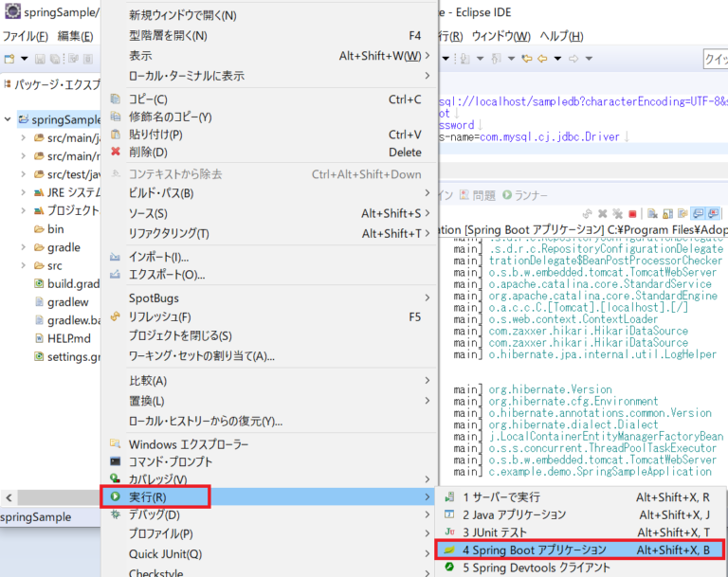Click the JUnit test icon in submenu
The width and height of the screenshot is (728, 577).
point(449,532)
